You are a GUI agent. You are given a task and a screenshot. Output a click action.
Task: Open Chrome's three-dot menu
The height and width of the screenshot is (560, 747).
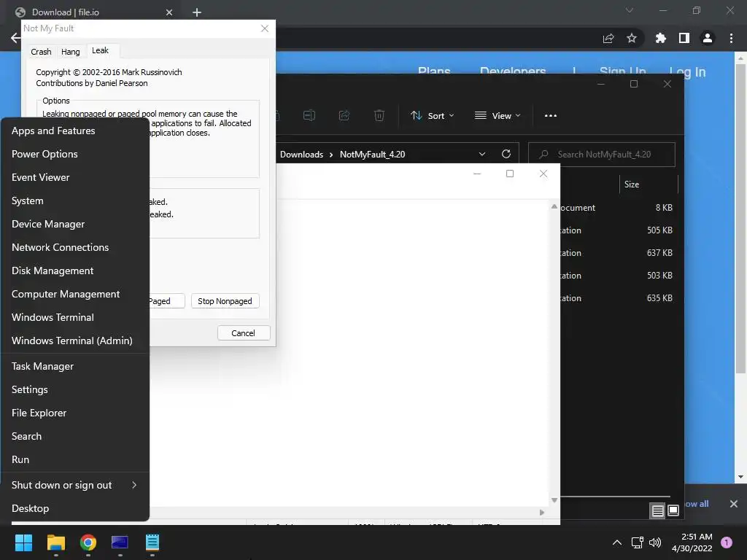pos(731,38)
